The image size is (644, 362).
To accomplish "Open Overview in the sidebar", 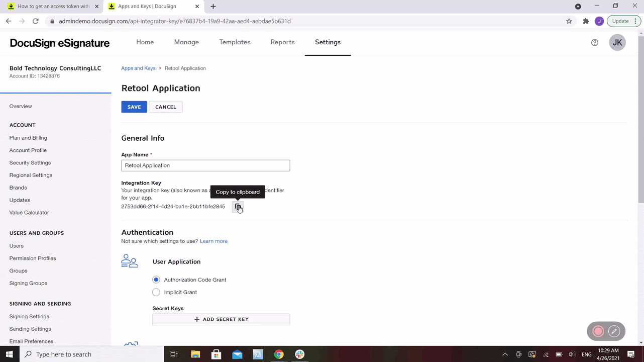I will coord(21,106).
